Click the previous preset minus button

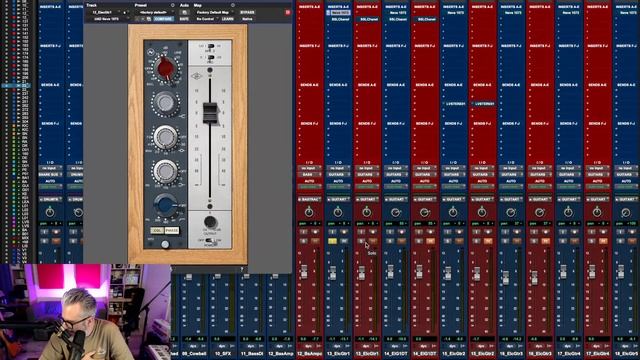[x=137, y=19]
